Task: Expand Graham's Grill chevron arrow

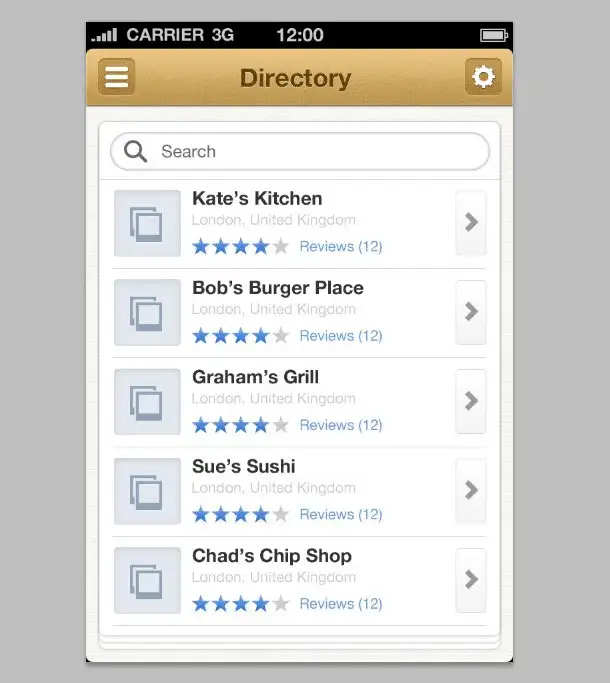Action: (471, 402)
